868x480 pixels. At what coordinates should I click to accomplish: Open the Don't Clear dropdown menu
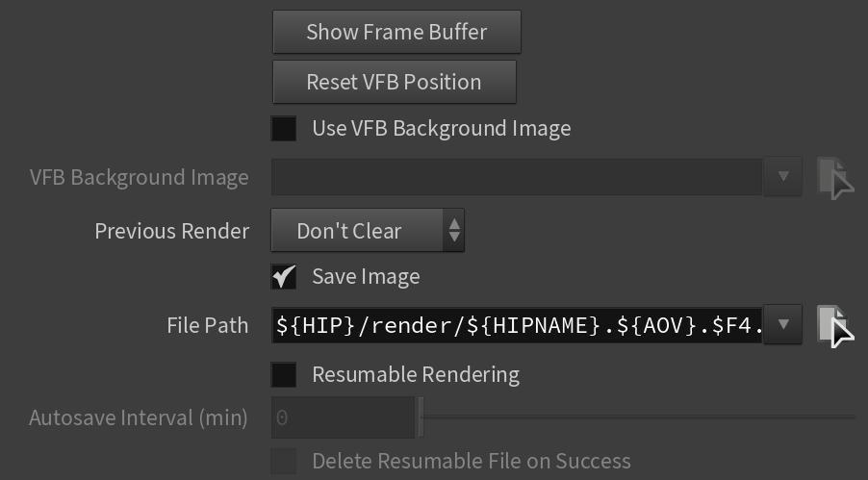tap(368, 230)
